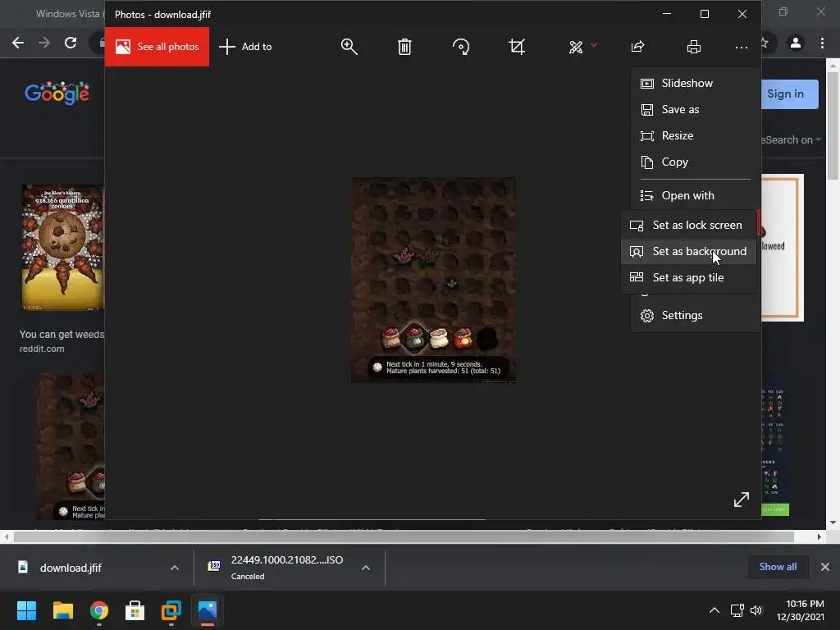Rotate the image with the rotate icon
840x630 pixels.
[461, 47]
